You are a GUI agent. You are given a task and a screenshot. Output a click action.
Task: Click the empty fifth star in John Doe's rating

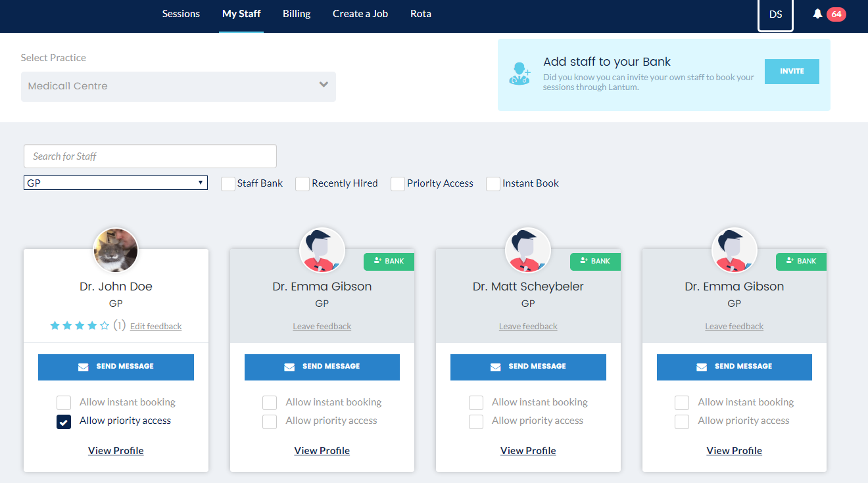[x=105, y=325]
